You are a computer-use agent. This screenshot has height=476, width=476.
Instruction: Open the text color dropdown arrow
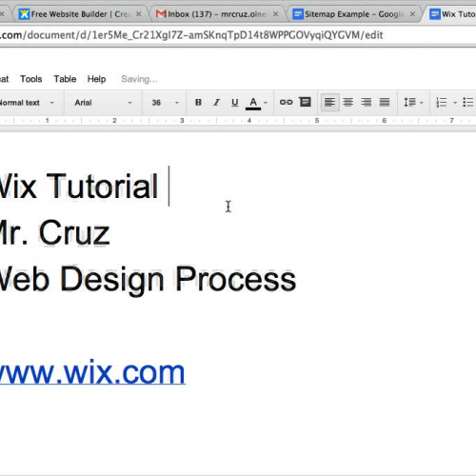coord(266,103)
